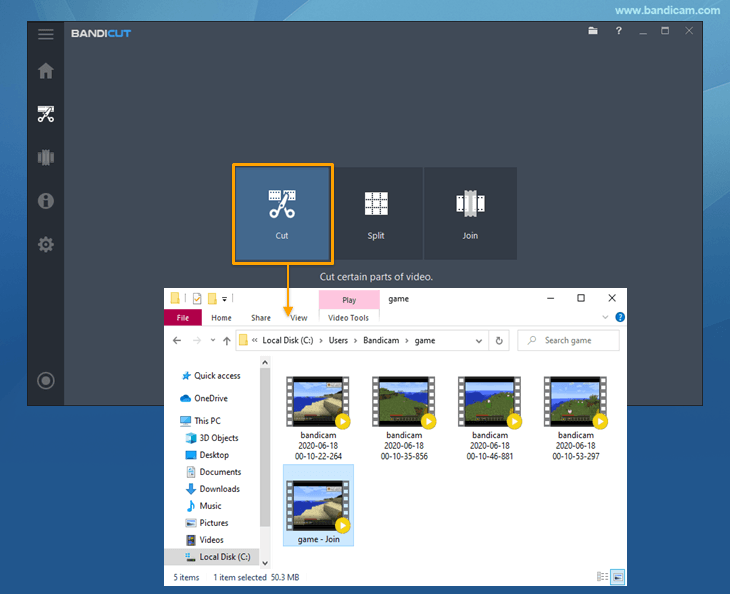Refresh the game folder view
730x594 pixels.
(499, 341)
